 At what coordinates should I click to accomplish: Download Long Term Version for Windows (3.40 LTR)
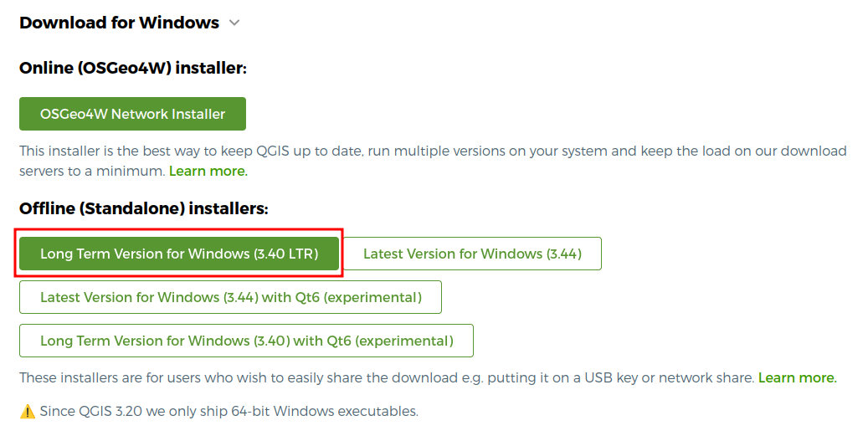pos(179,254)
